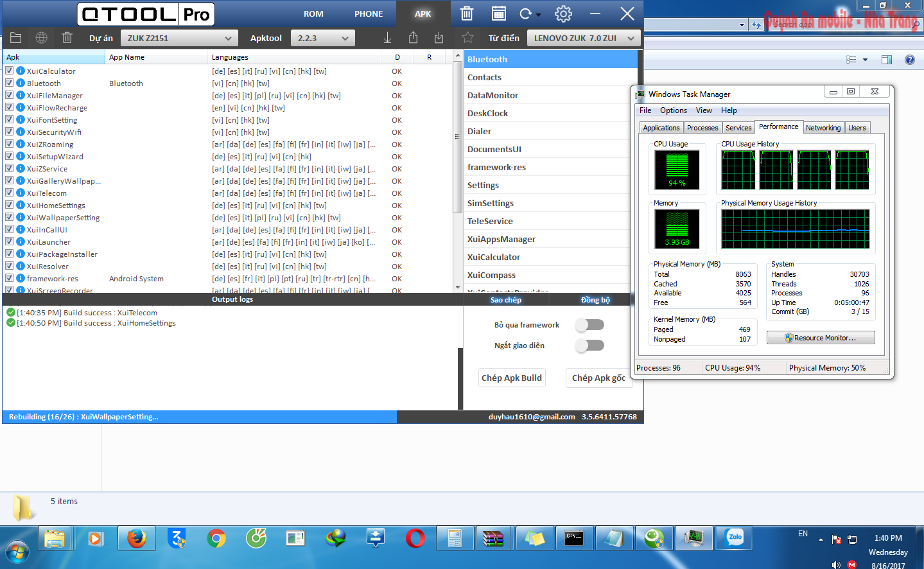Switch to Task Manager Processes tab
This screenshot has height=569, width=924.
coord(702,128)
